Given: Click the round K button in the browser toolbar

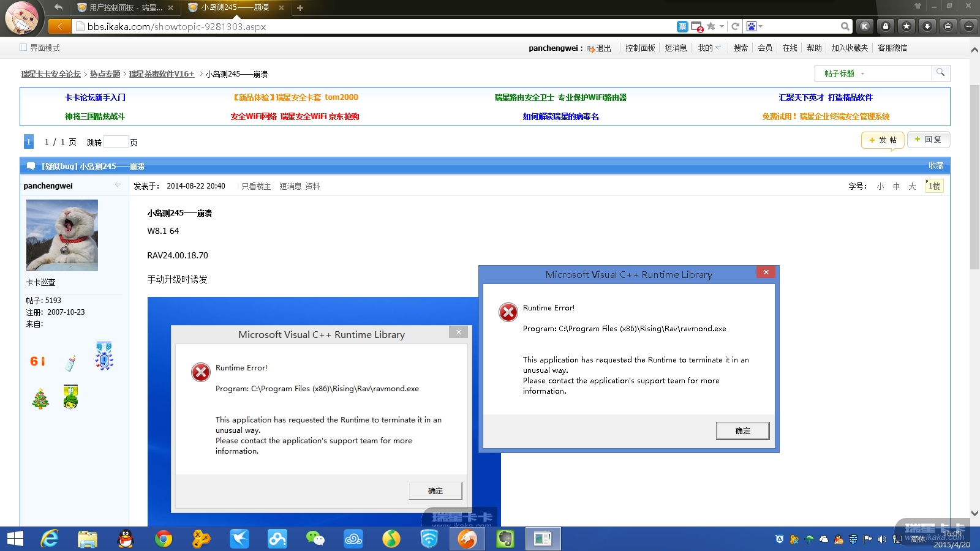Looking at the screenshot, I should tap(865, 26).
